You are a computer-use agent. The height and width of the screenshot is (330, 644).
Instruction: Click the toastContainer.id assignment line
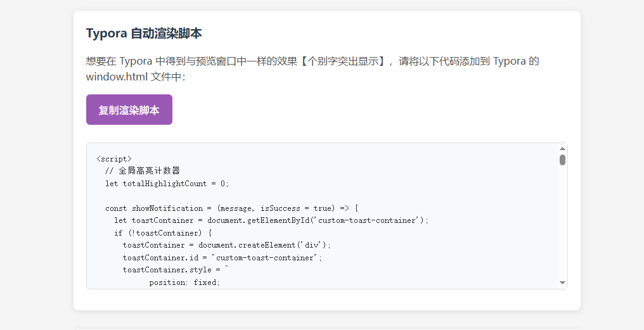click(x=222, y=258)
